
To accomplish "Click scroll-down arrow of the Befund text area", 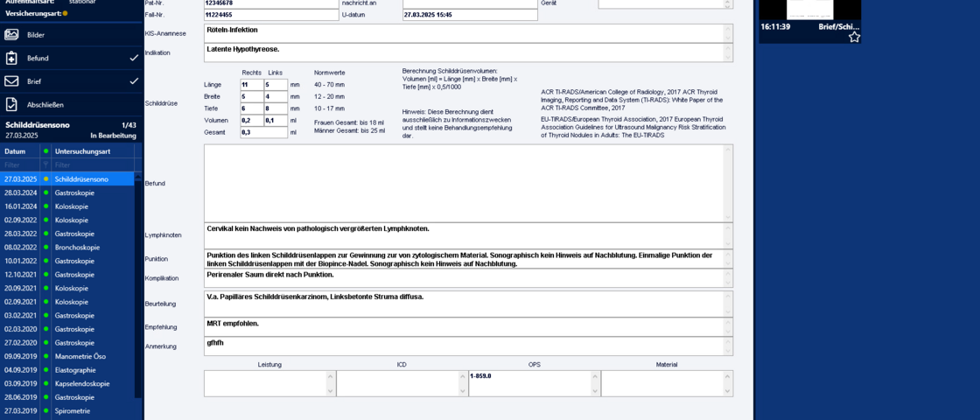I will (x=728, y=218).
